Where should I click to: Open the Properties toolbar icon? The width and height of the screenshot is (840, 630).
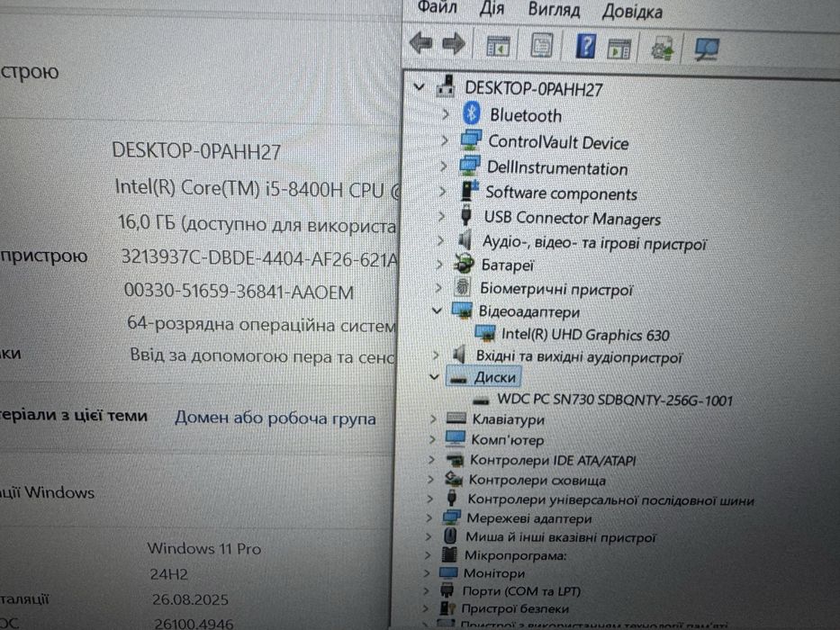coord(542,46)
